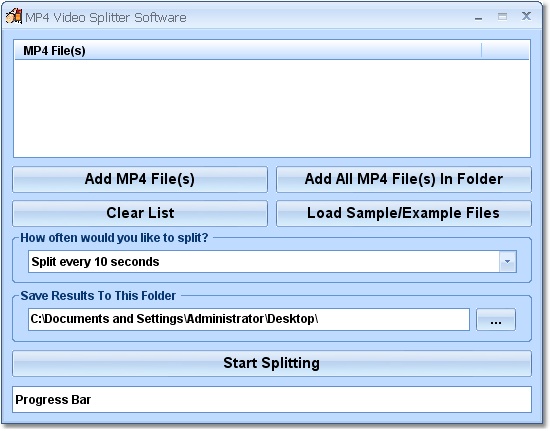
Task: Maximize the MP4 Video Splitter window
Action: pyautogui.click(x=502, y=16)
